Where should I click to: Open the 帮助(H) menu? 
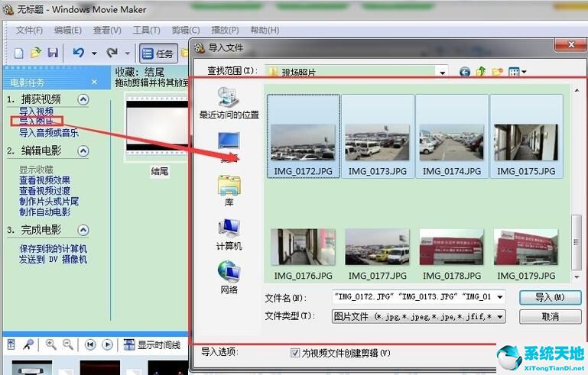(265, 31)
